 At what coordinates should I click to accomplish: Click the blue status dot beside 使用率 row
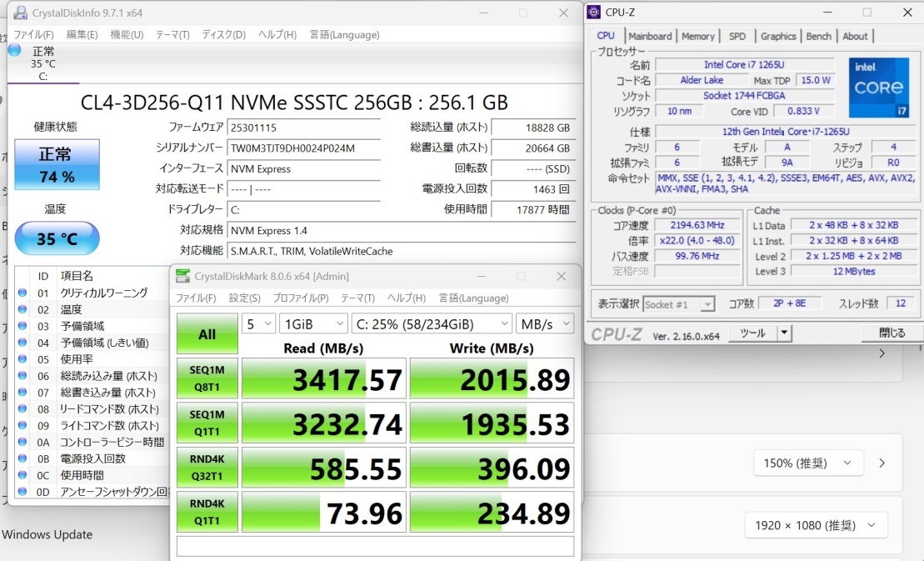coord(22,359)
